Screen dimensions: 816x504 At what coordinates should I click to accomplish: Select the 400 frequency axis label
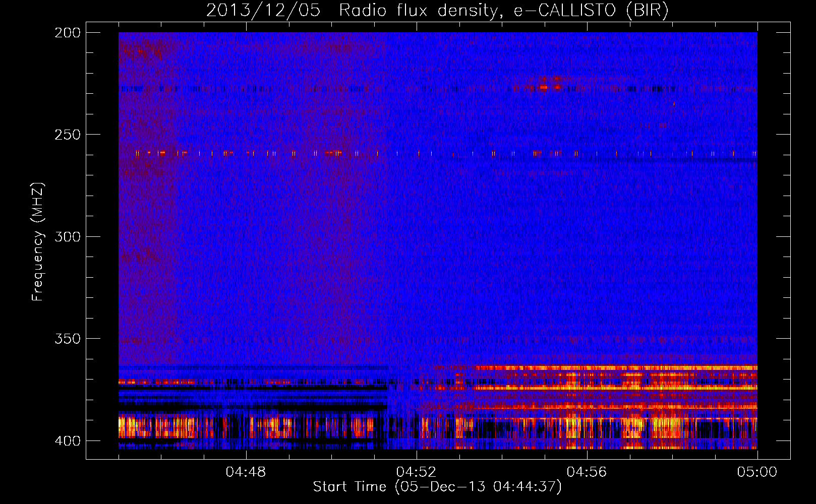pyautogui.click(x=68, y=441)
